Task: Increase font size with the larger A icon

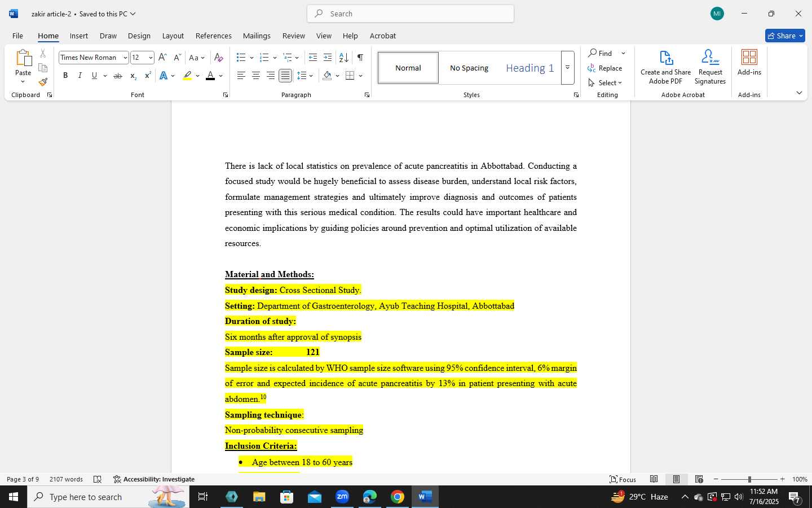Action: coord(162,58)
